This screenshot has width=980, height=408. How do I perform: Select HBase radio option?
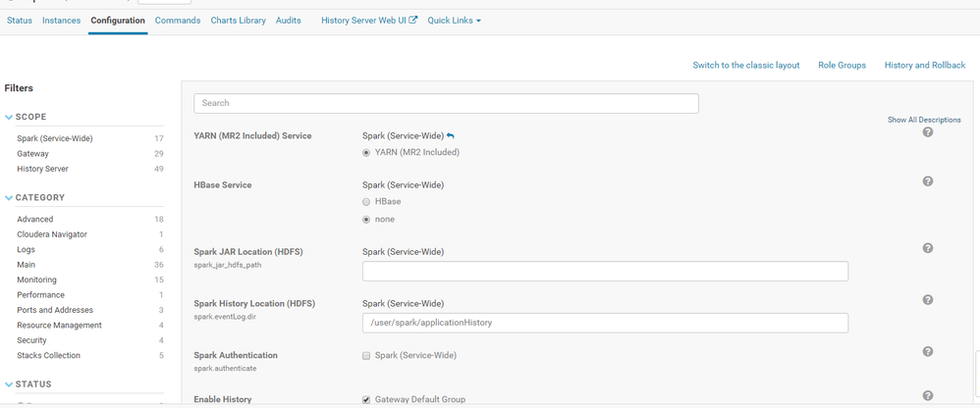pyautogui.click(x=366, y=201)
